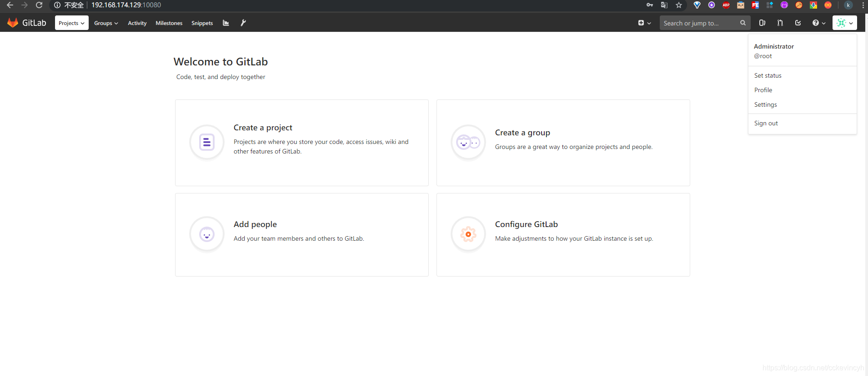The image size is (868, 376).
Task: Open the Admin Area wrench icon
Action: coord(243,23)
